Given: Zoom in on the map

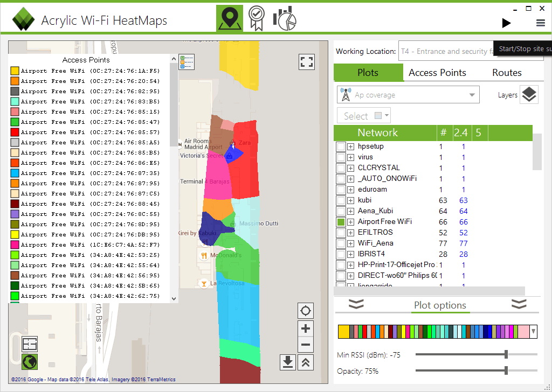Looking at the screenshot, I should [x=306, y=328].
